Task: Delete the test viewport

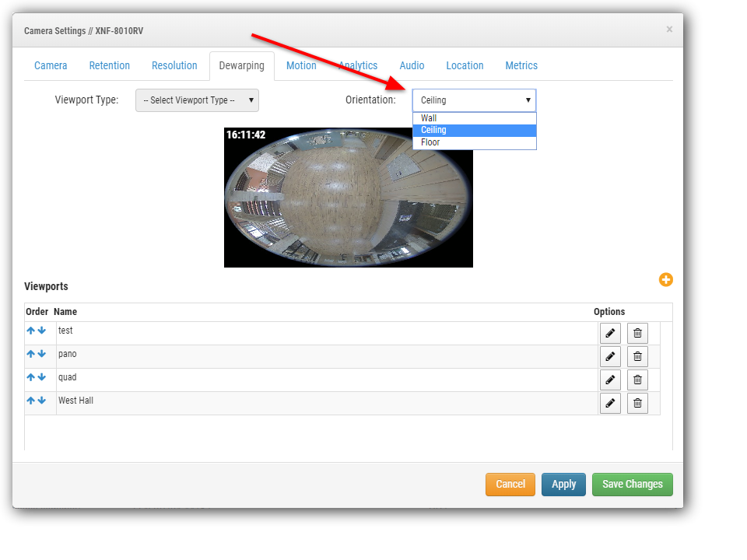Action: (637, 333)
